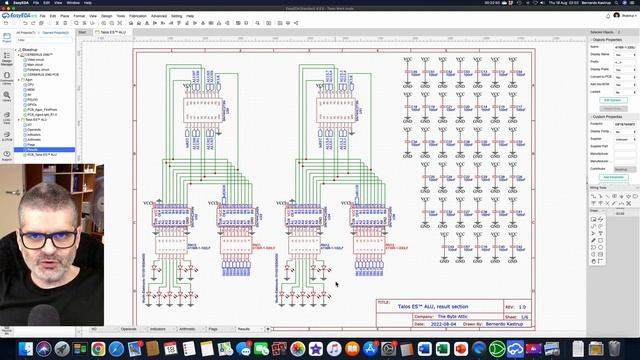The width and height of the screenshot is (640, 360).
Task: Open the Setting menu
Action: [176, 16]
